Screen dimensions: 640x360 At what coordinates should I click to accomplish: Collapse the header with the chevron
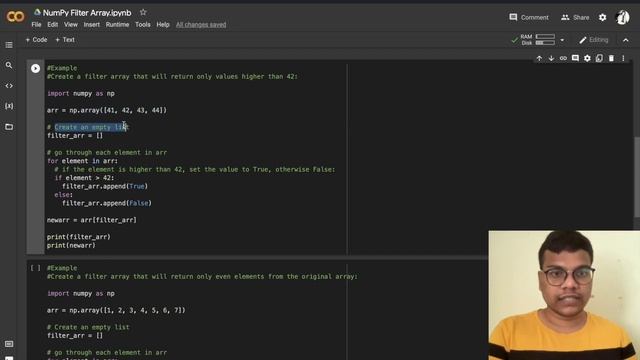click(626, 40)
